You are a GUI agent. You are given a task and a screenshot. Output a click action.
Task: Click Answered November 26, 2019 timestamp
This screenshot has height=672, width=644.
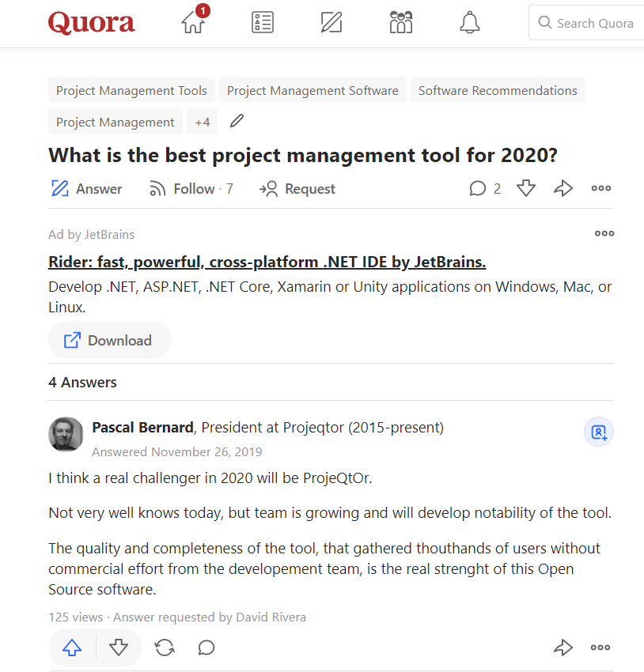click(177, 451)
